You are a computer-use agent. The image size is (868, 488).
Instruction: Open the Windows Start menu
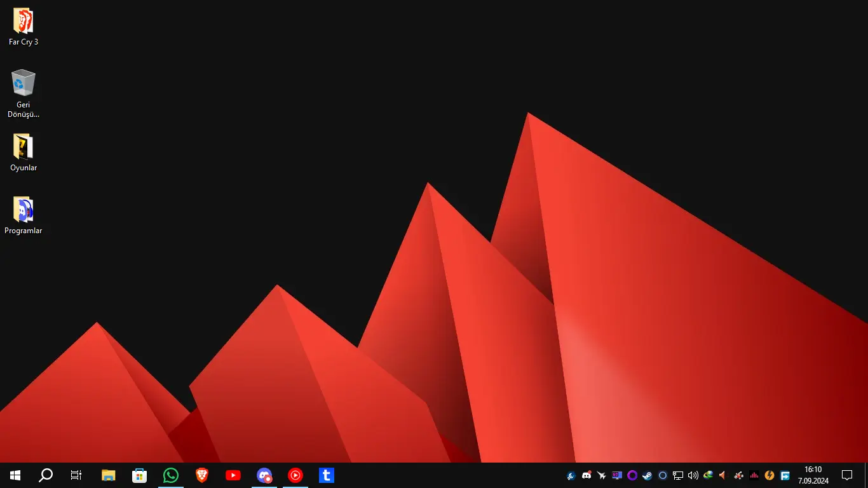pos(15,475)
